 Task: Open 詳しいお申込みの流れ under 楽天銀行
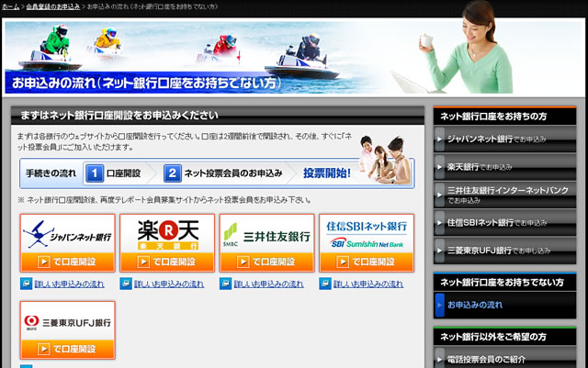pos(169,284)
